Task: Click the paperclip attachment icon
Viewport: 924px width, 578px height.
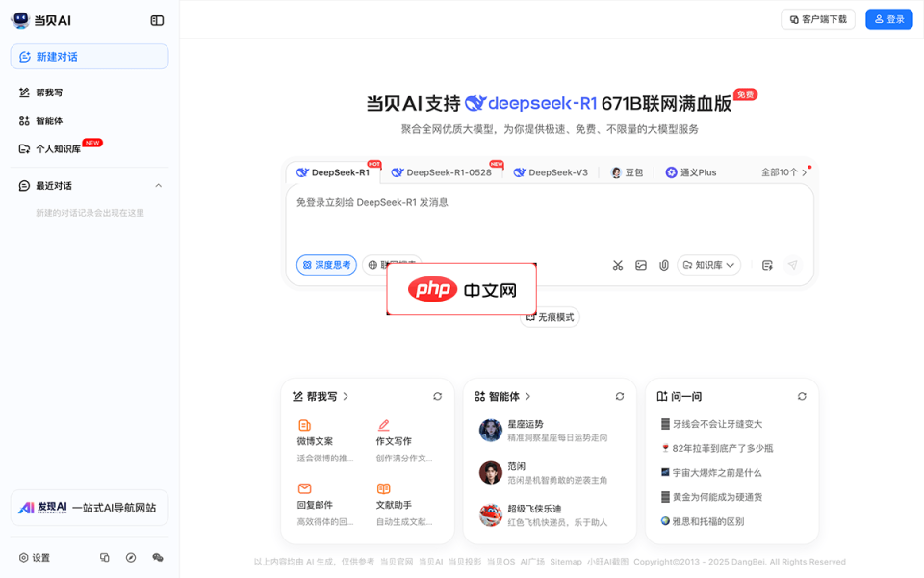Action: (x=664, y=266)
